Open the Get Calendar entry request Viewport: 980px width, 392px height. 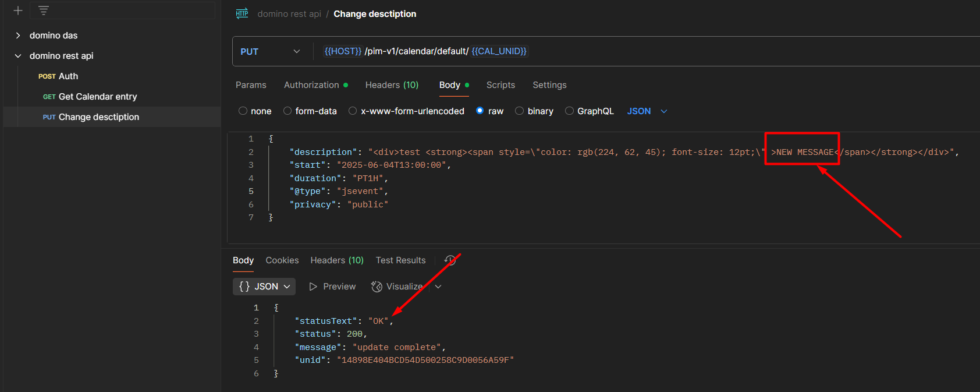112,97
